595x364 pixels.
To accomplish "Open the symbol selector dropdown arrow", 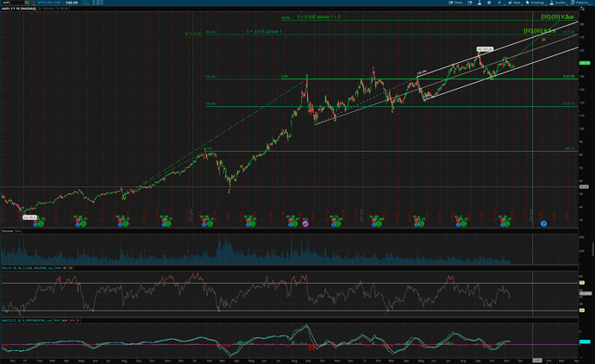I will [x=27, y=3].
